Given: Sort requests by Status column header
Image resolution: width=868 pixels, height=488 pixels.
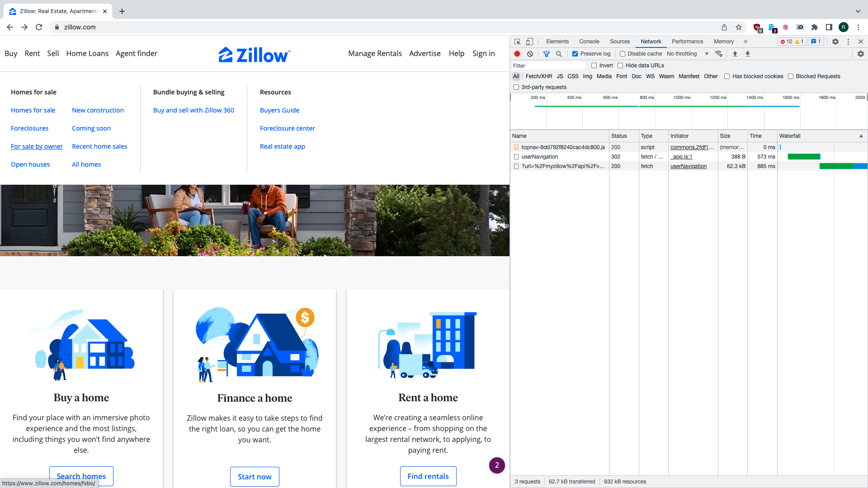Looking at the screenshot, I should pos(623,136).
